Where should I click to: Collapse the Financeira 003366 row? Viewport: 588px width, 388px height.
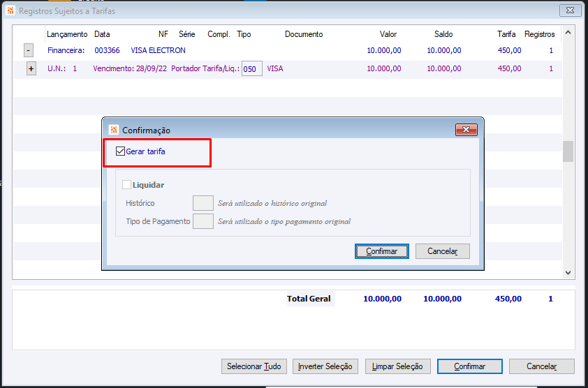(29, 50)
